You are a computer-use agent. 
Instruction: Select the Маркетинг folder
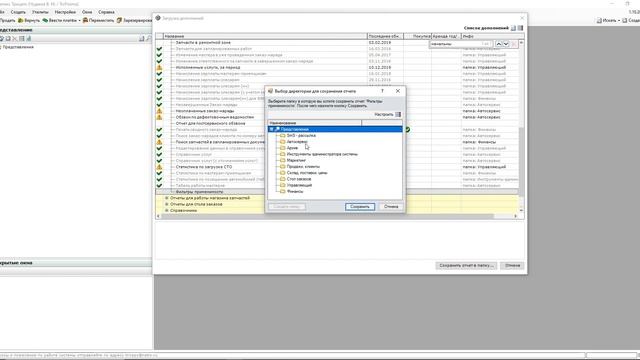pyautogui.click(x=296, y=160)
